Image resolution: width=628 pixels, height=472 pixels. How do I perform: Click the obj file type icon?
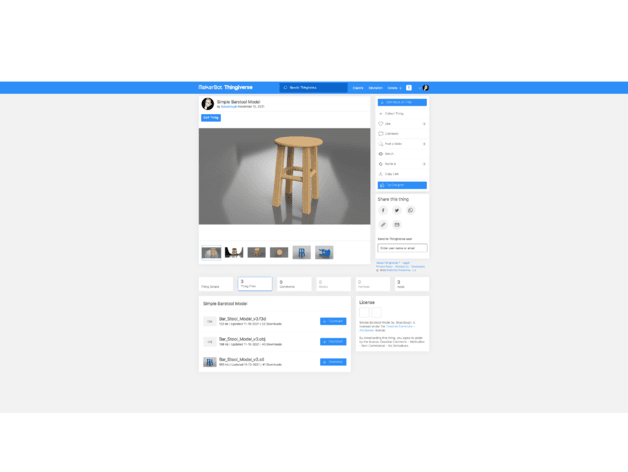[210, 342]
